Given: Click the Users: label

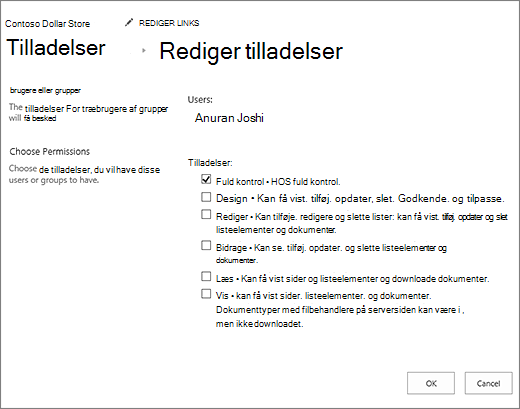Looking at the screenshot, I should pos(200,99).
